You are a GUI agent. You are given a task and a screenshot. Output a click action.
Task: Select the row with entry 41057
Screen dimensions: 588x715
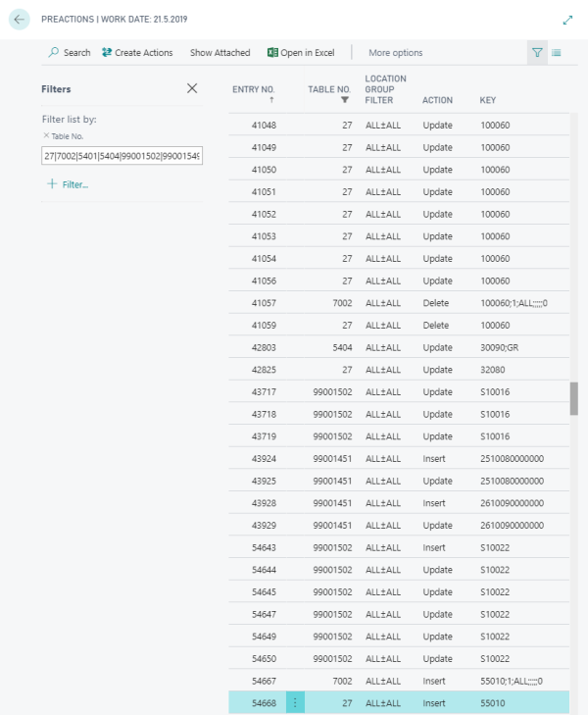point(264,303)
